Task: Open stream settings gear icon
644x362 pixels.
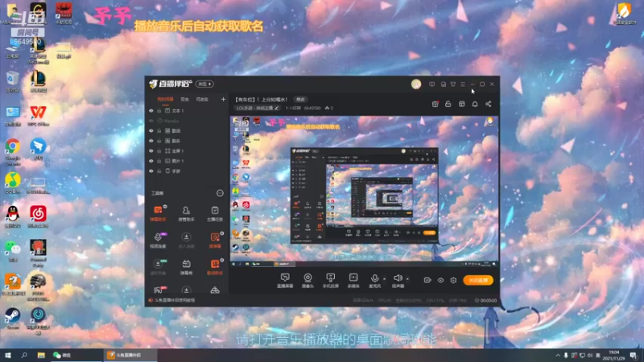Action: pyautogui.click(x=453, y=280)
